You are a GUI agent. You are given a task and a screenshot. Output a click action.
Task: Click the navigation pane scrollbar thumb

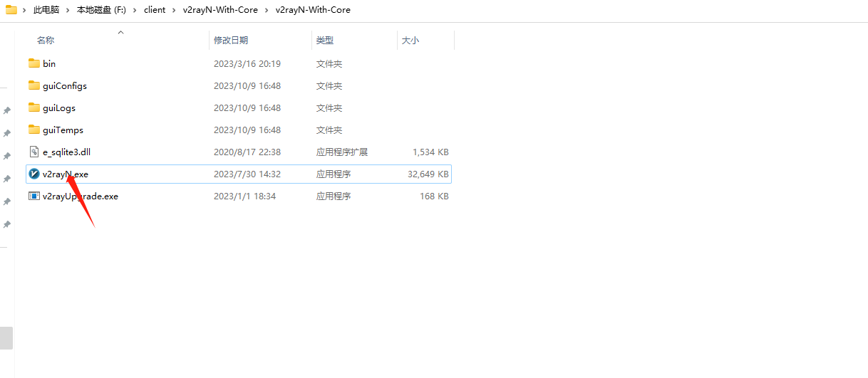click(x=6, y=338)
